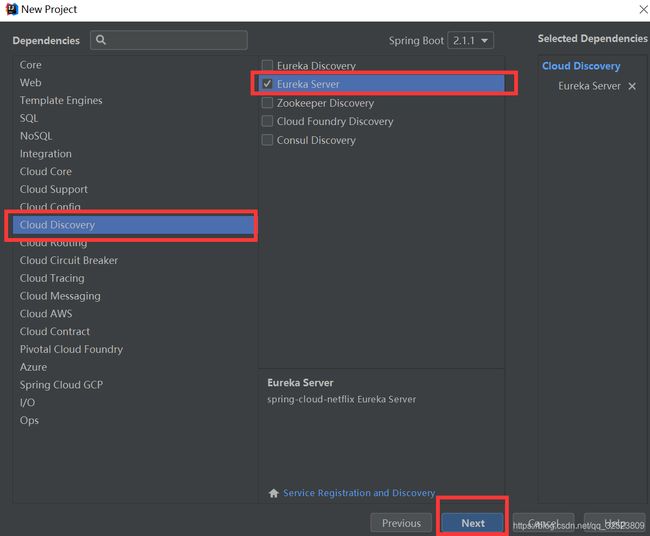
Task: Close the New Project dialog
Action: click(643, 9)
